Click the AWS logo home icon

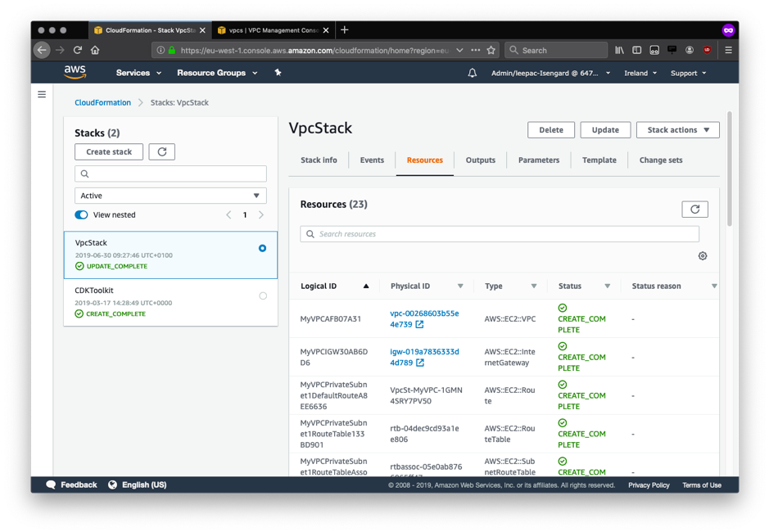[75, 72]
